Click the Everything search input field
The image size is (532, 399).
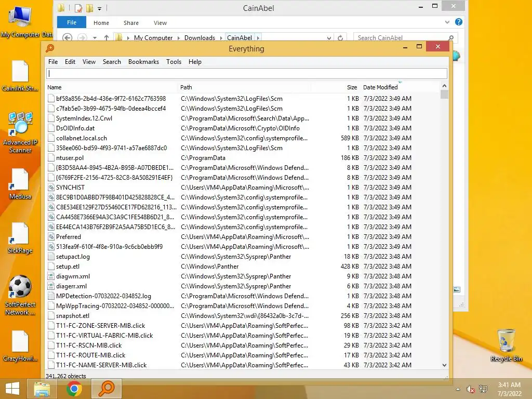point(247,74)
